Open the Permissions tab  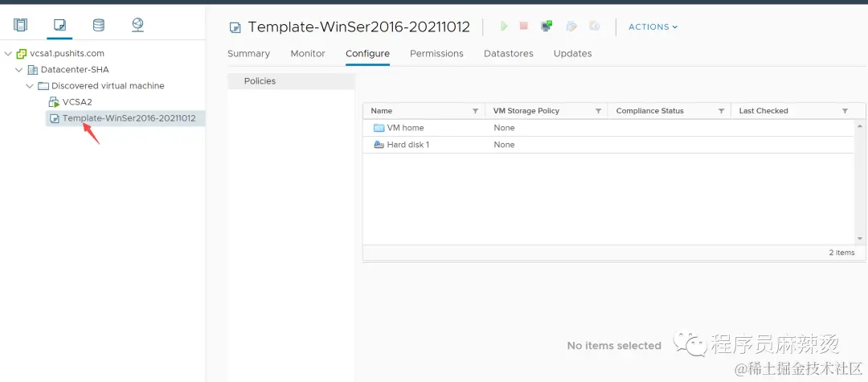tap(436, 54)
